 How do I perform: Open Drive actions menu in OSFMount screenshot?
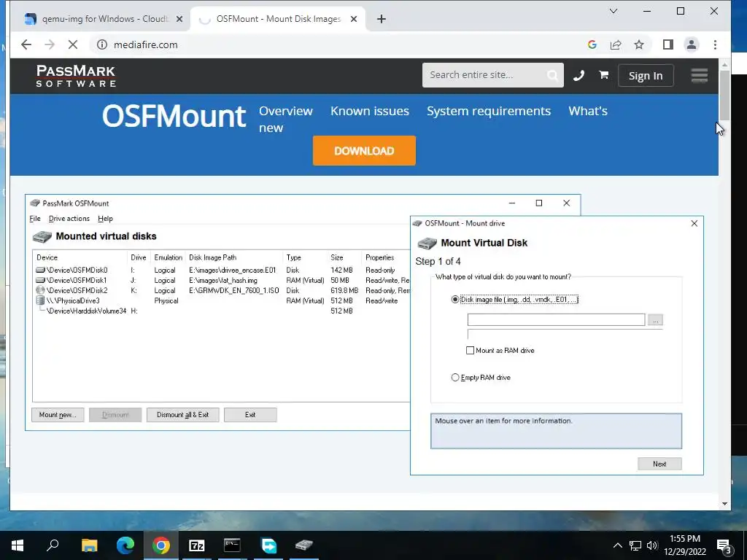pos(69,219)
